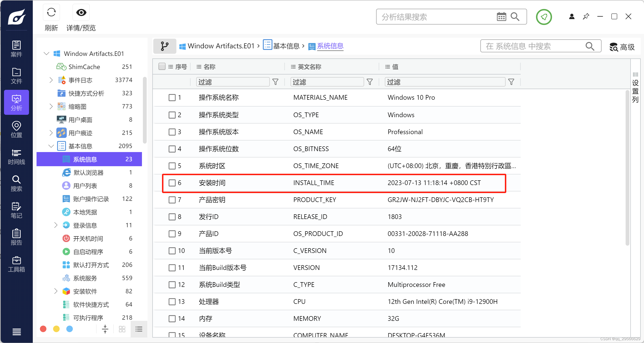The image size is (644, 343).
Task: Check row 7 产品密钥 checkbox
Action: (x=172, y=200)
